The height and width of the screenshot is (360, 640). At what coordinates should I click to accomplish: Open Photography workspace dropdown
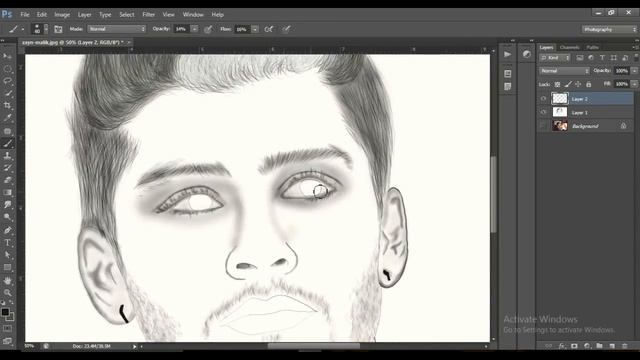click(x=609, y=29)
